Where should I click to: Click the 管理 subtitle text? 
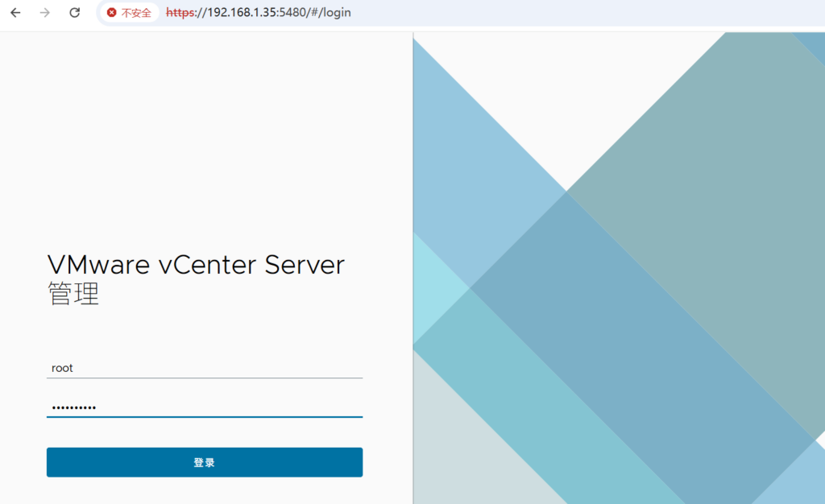[x=73, y=294]
